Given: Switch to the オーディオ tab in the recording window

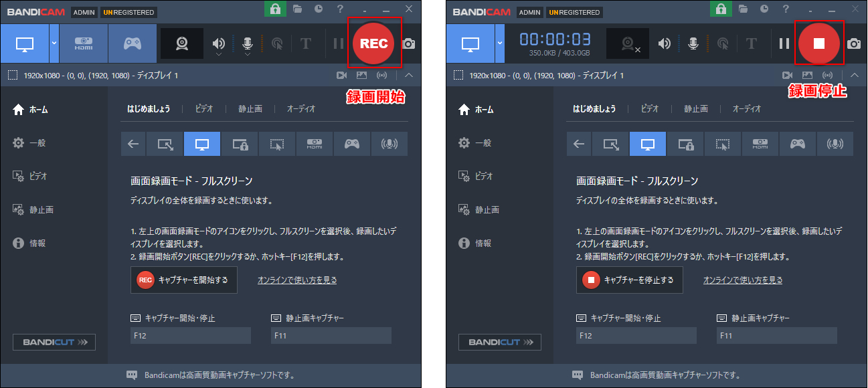Looking at the screenshot, I should click(x=746, y=108).
